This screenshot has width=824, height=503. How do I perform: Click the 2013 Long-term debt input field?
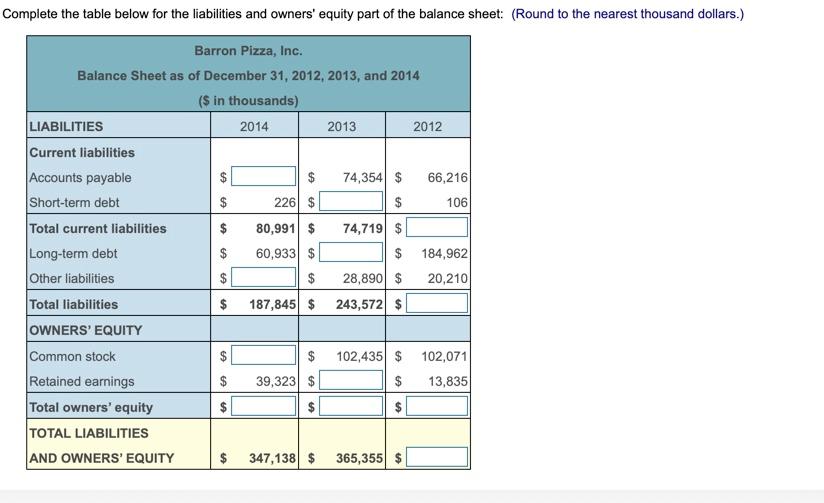351,252
